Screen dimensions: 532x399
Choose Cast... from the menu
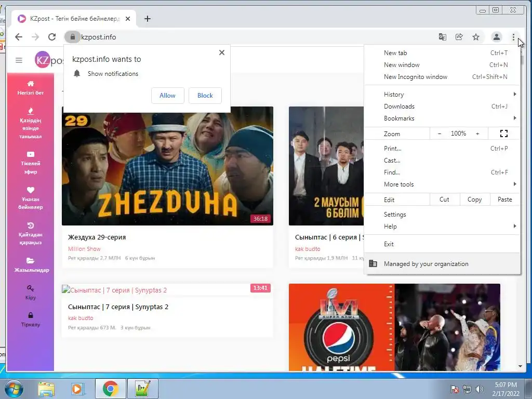(442, 160)
